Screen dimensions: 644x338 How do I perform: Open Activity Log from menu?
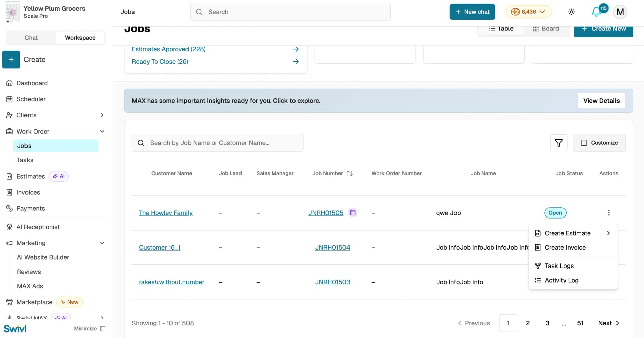point(573,280)
